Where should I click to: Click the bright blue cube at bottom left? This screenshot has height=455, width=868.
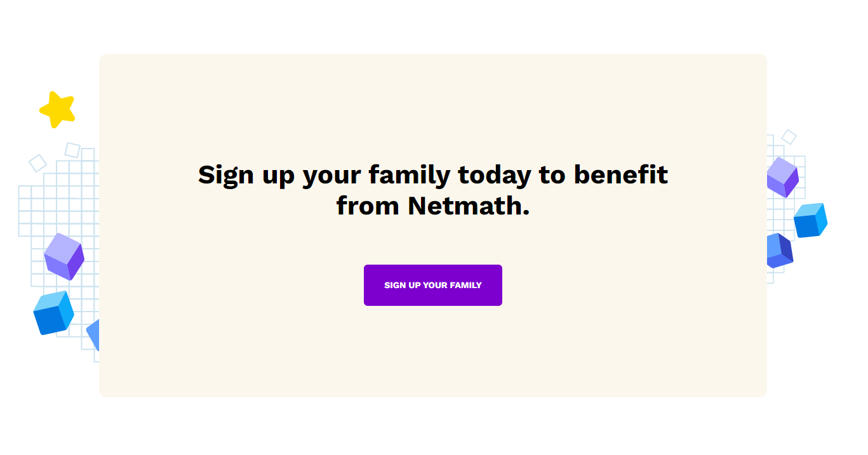[53, 313]
